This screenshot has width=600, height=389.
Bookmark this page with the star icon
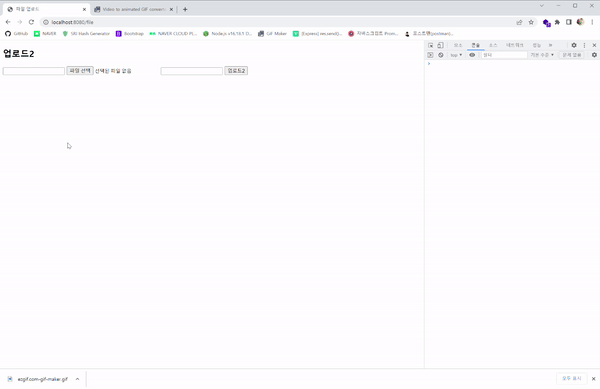(531, 22)
